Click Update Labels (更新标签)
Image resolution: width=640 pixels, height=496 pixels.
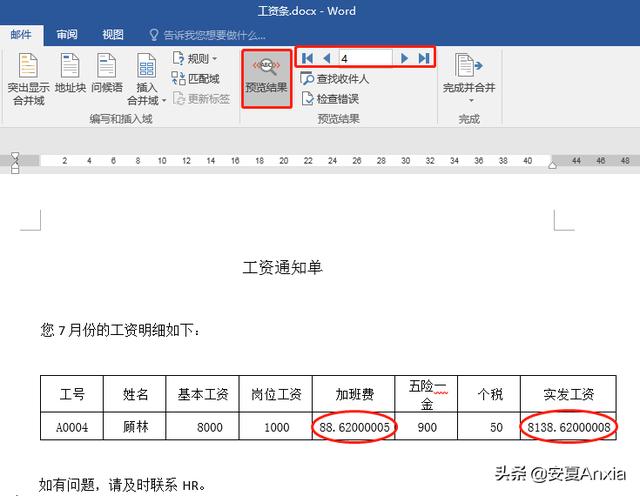202,98
